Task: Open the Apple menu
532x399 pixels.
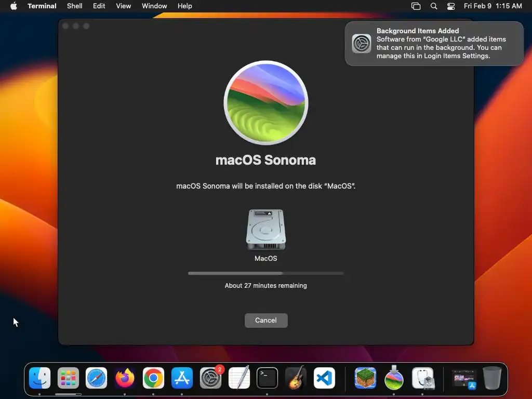Action: click(14, 6)
